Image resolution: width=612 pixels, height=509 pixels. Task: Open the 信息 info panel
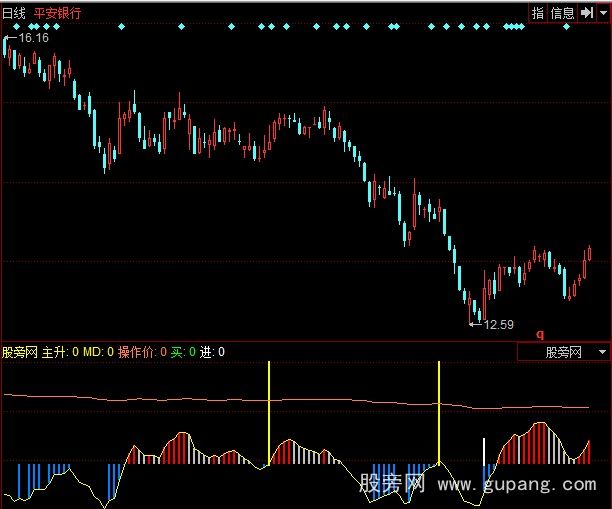click(x=563, y=13)
